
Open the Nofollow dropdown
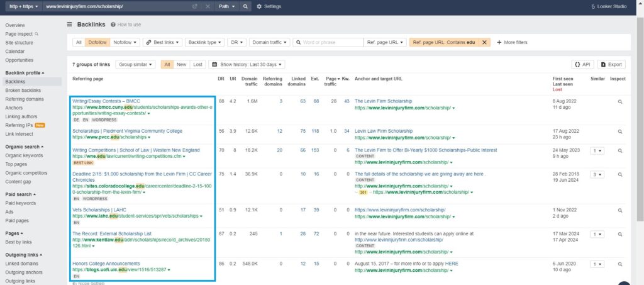tap(125, 42)
